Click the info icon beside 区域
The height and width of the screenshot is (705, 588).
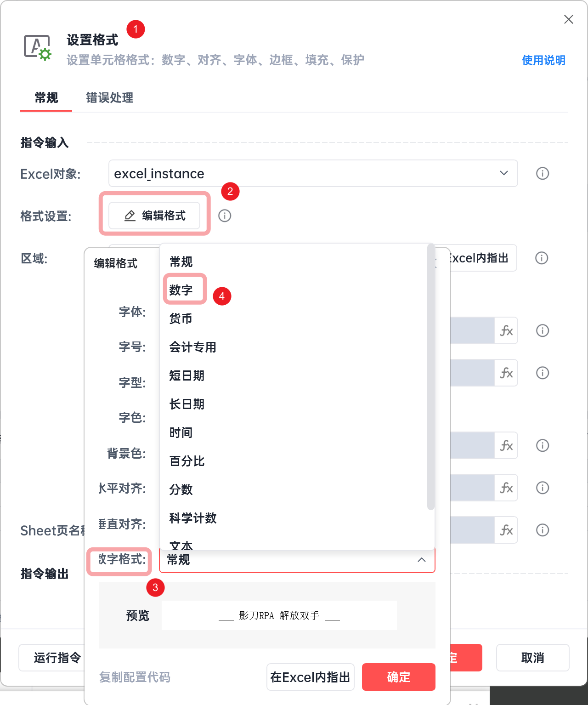542,258
